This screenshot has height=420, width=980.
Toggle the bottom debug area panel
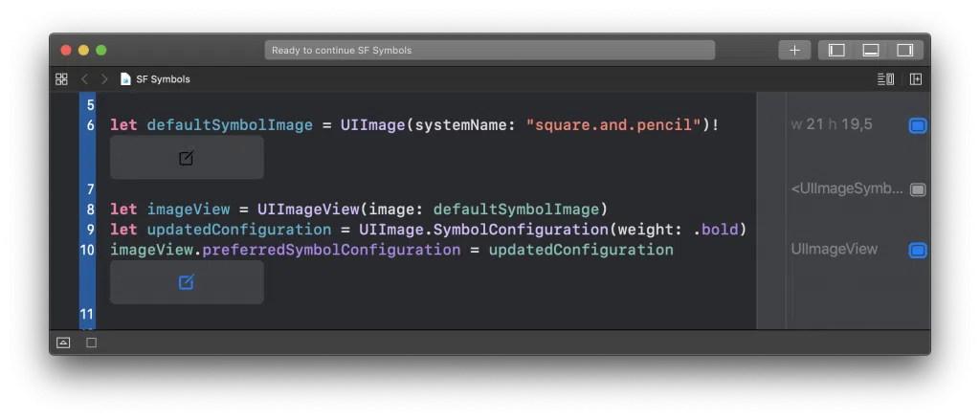click(871, 50)
